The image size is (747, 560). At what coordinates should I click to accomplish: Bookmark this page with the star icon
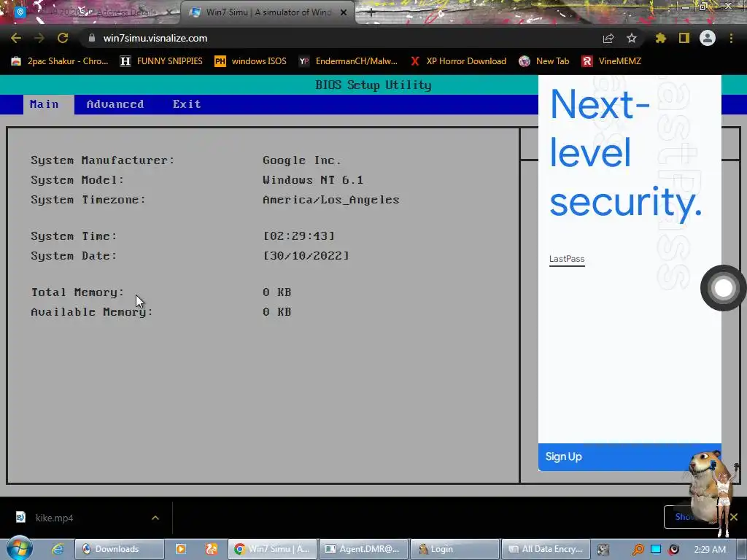point(632,38)
